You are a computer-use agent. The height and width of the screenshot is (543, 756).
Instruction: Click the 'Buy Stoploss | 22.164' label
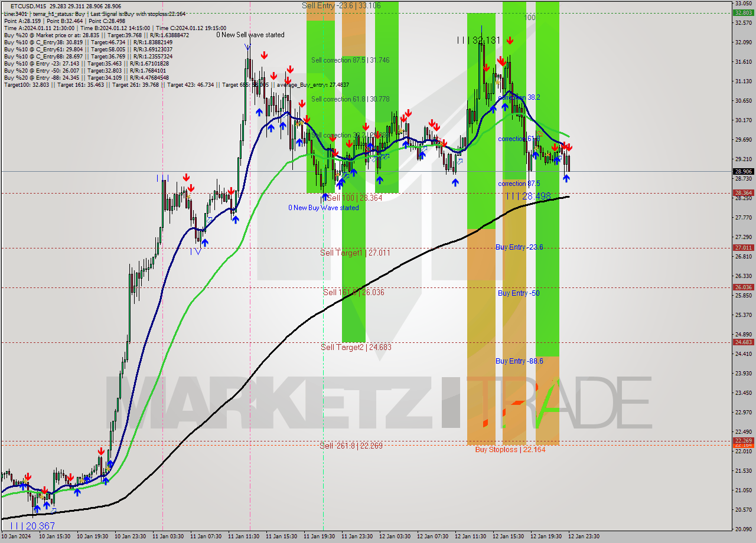510,450
